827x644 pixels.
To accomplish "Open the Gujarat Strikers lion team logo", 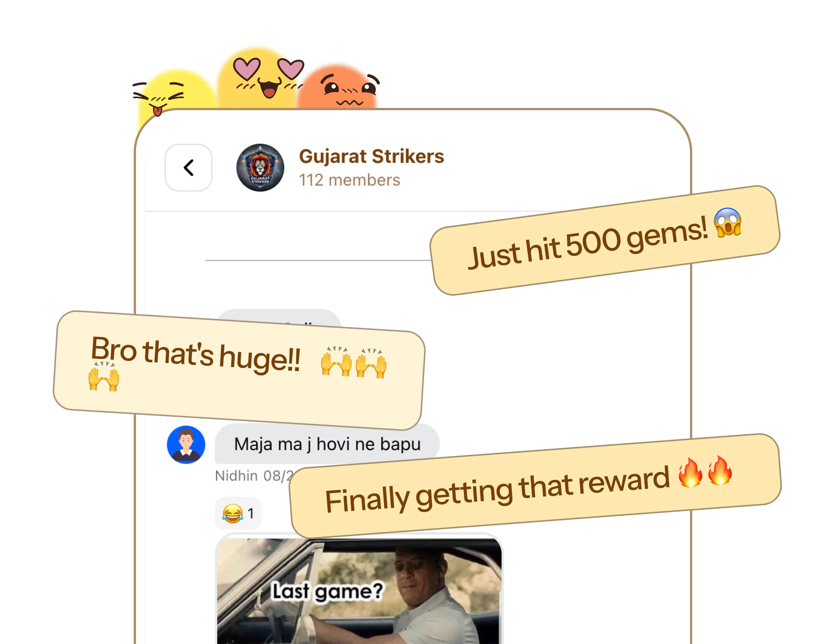I will 260,167.
